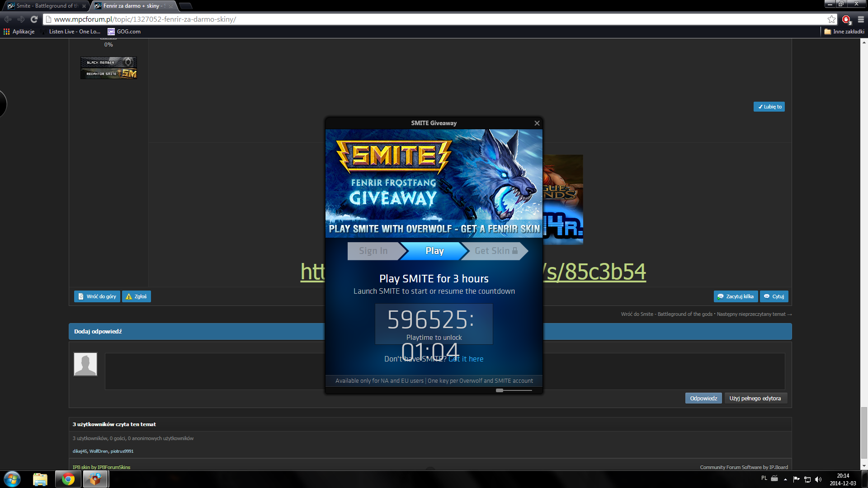This screenshot has height=488, width=868.
Task: Select the Play step in giveaway popup
Action: pyautogui.click(x=434, y=251)
